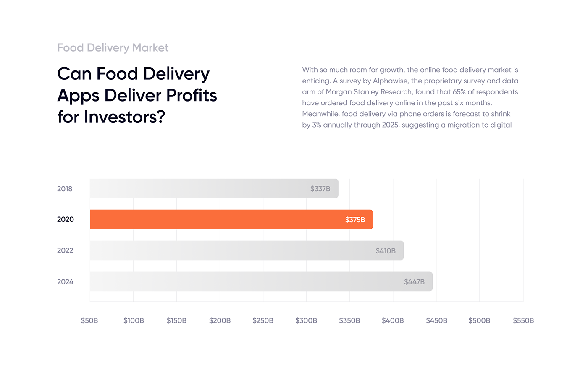Select the 2018 year label
588x383 pixels.
(65, 189)
